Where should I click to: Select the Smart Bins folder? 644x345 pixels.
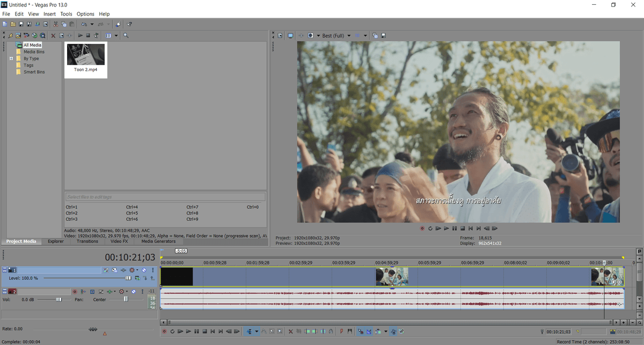(x=34, y=72)
